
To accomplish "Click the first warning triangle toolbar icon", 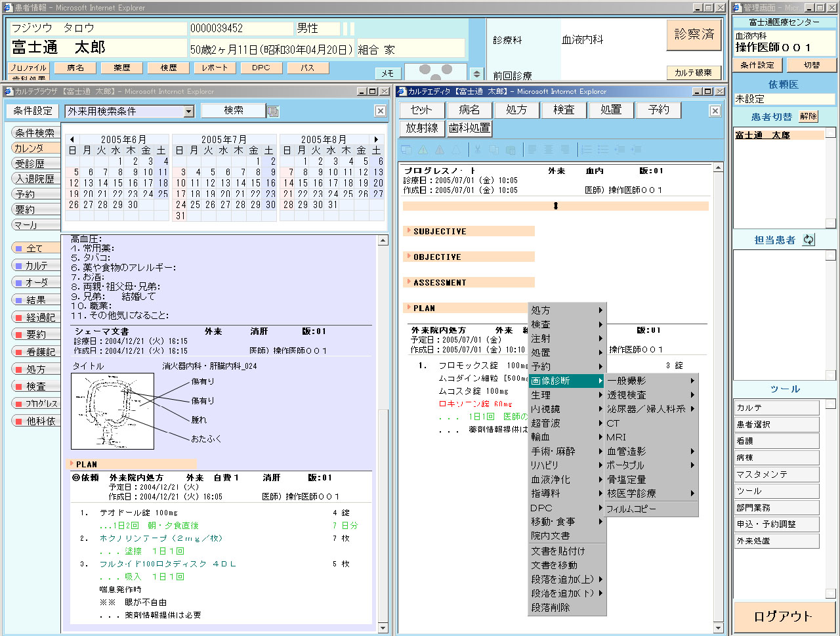I will (x=423, y=150).
